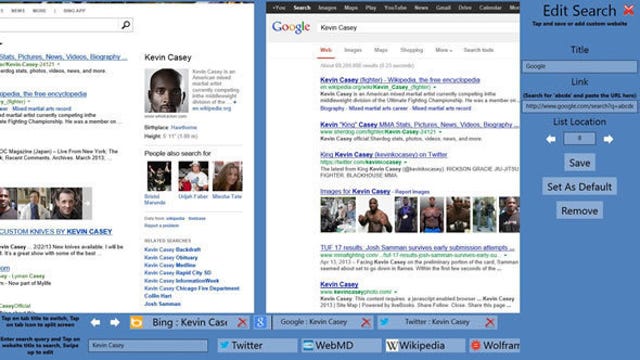Image resolution: width=640 pixels, height=360 pixels.
Task: Click Bing magnifier search icon
Action: (126, 25)
